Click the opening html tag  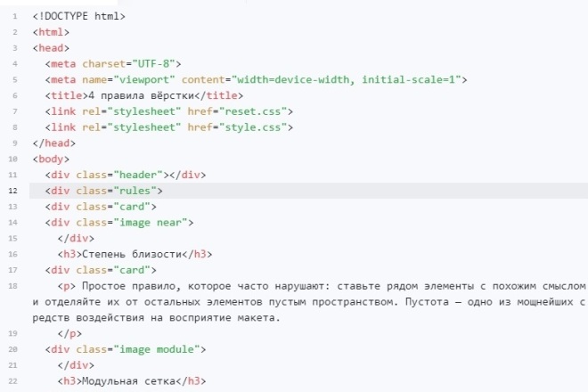pyautogui.click(x=51, y=32)
